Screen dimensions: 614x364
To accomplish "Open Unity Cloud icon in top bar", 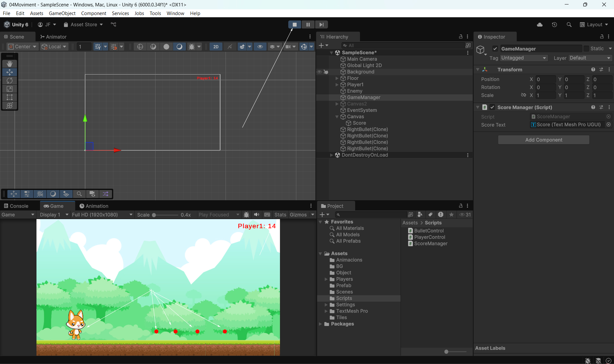I will [540, 25].
